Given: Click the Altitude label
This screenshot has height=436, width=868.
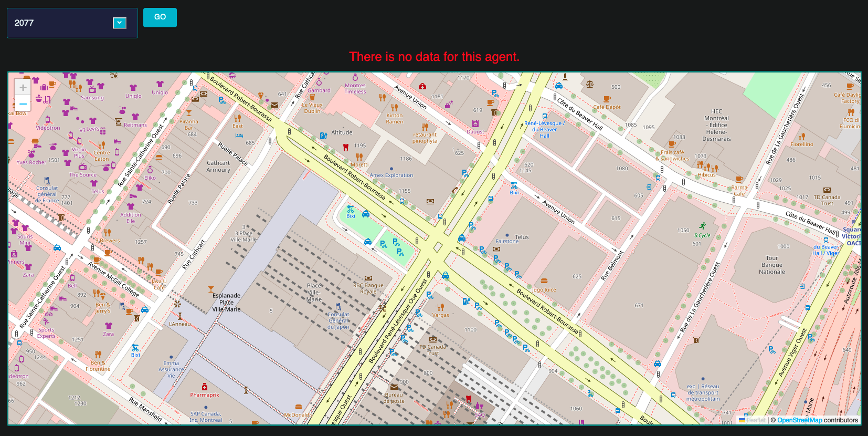Looking at the screenshot, I should (x=342, y=132).
